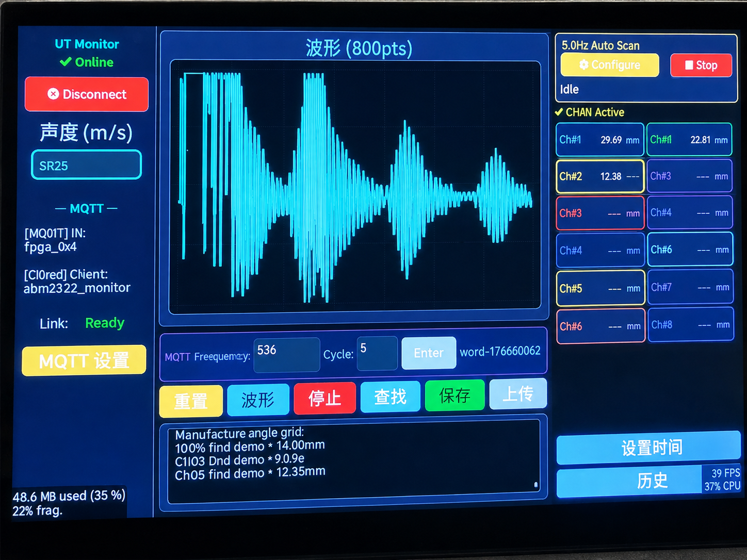Click the SR25 sound velocity field
The image size is (747, 560).
tap(86, 165)
